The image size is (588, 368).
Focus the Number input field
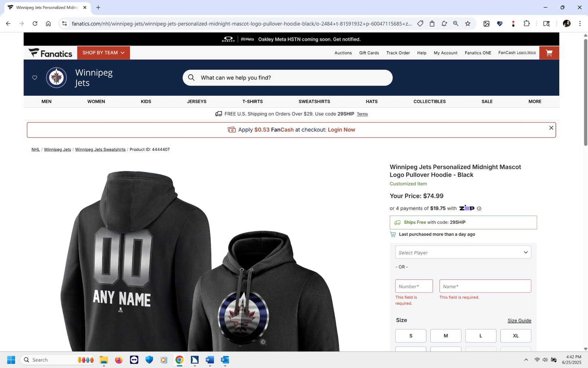[x=414, y=286]
